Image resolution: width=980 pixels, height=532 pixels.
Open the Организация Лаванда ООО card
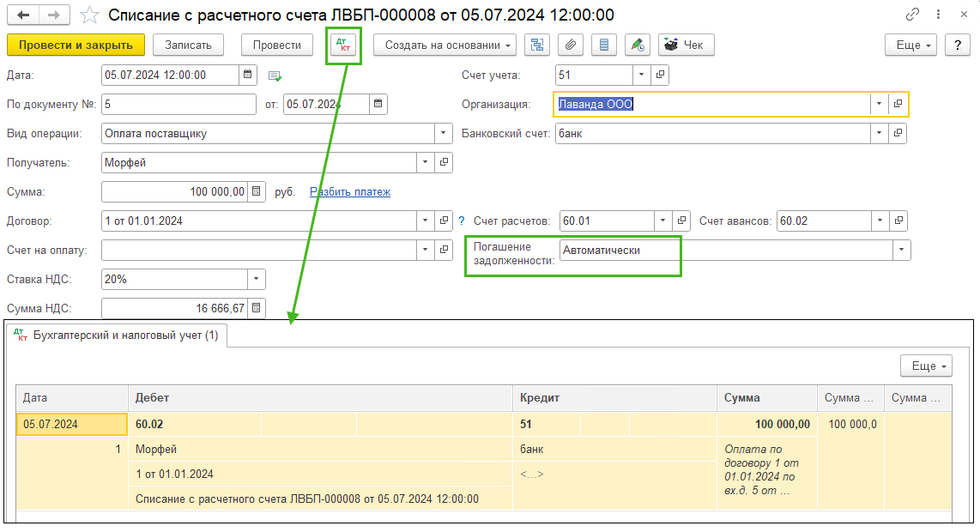pyautogui.click(x=898, y=104)
